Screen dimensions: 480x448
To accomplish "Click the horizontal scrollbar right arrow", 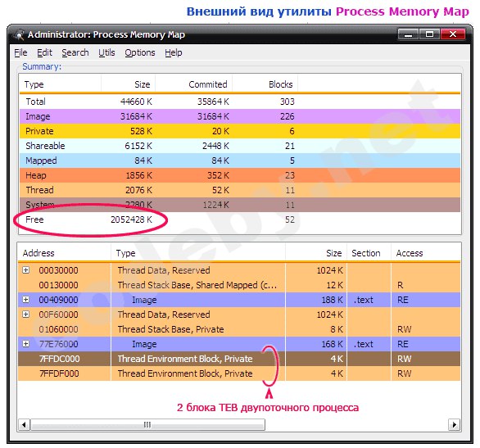I will (x=455, y=424).
